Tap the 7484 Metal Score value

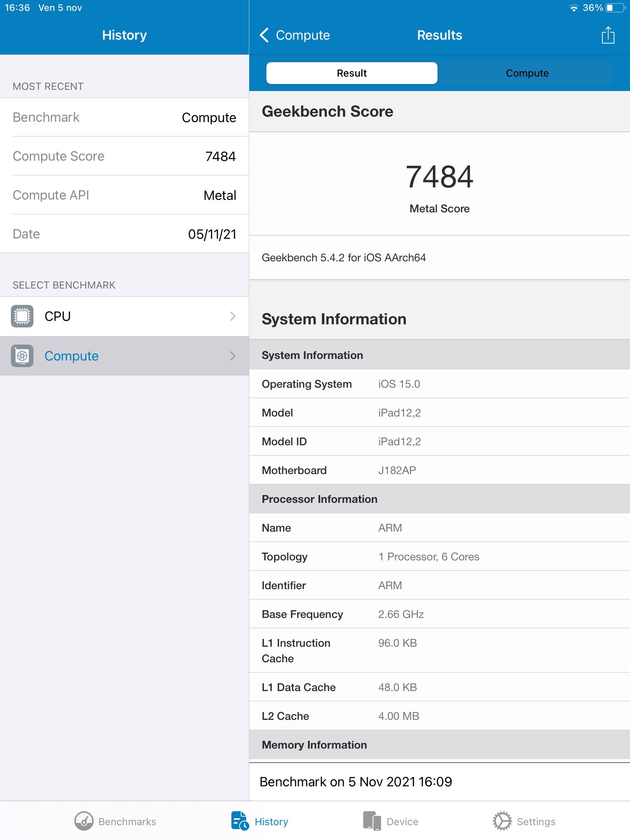click(439, 177)
